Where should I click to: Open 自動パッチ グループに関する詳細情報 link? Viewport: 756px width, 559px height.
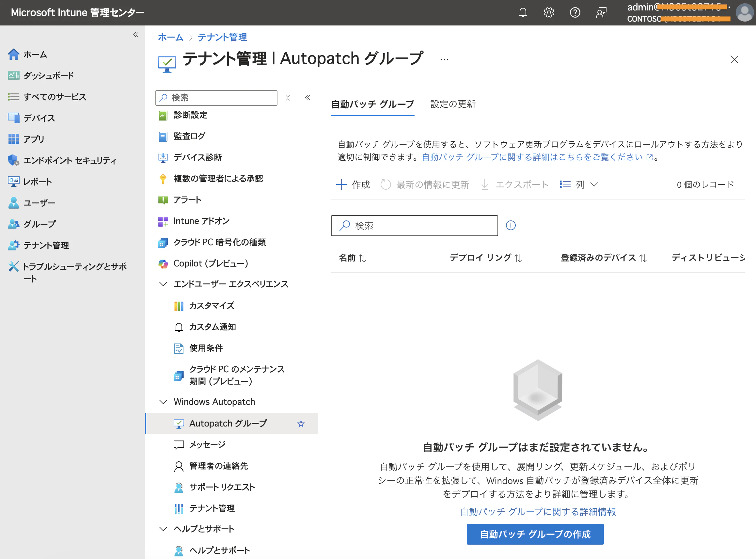(x=538, y=512)
